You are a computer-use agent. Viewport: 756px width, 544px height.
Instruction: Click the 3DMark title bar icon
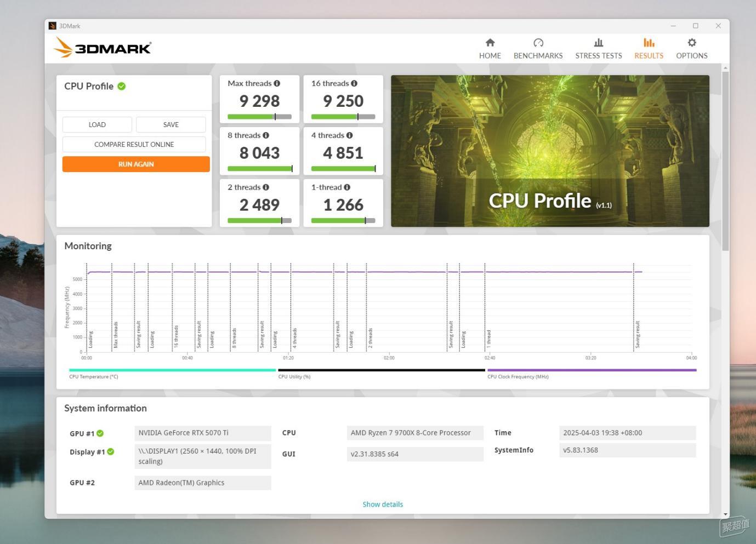(x=53, y=26)
